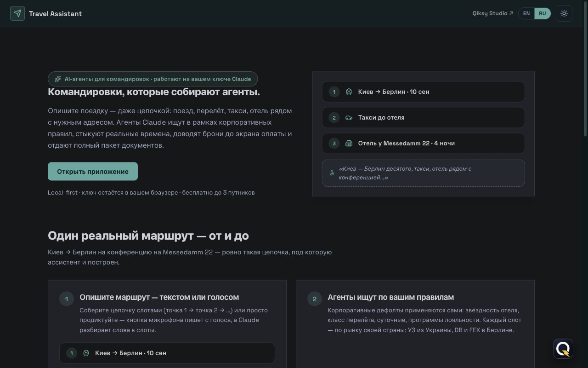Click the paragraph Корпоративные дефолты применяются сами
Image resolution: width=588 pixels, height=368 pixels.
coord(424,320)
